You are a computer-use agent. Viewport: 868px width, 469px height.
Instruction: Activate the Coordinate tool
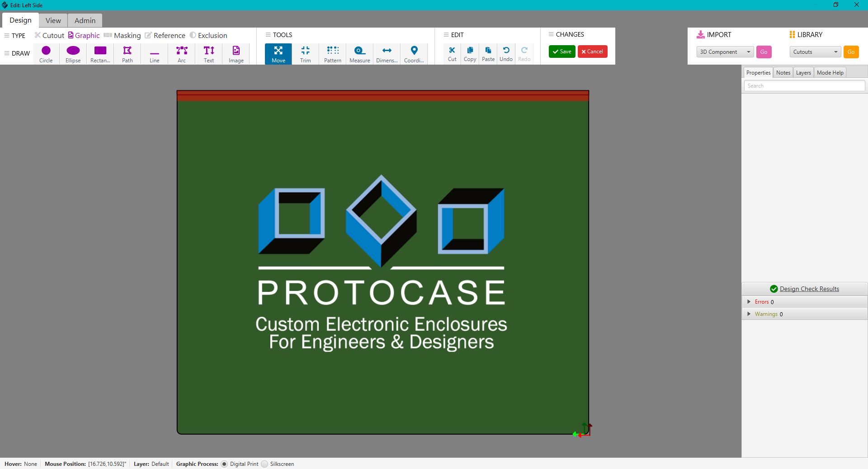pyautogui.click(x=414, y=54)
